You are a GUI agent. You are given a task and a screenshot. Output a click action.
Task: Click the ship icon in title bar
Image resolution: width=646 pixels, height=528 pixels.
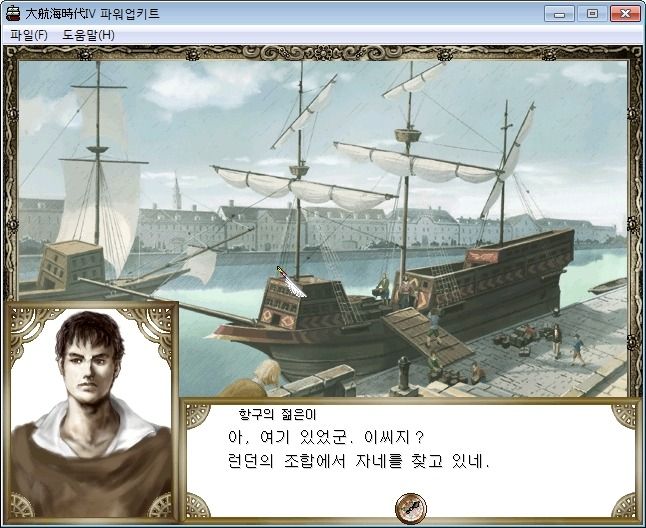click(x=13, y=13)
